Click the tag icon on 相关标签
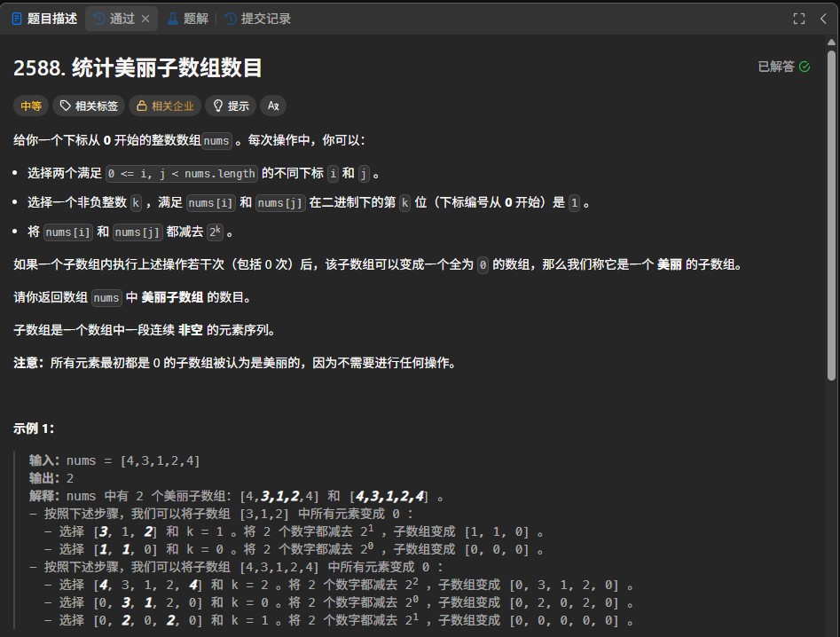This screenshot has height=637, width=840. coord(66,106)
